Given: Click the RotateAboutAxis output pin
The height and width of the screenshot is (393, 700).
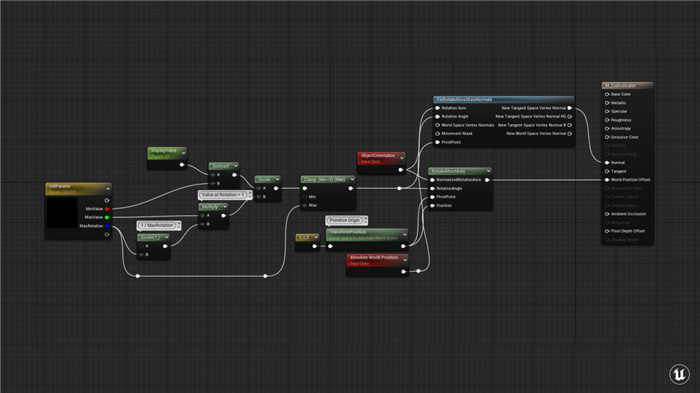Looking at the screenshot, I should (x=487, y=180).
